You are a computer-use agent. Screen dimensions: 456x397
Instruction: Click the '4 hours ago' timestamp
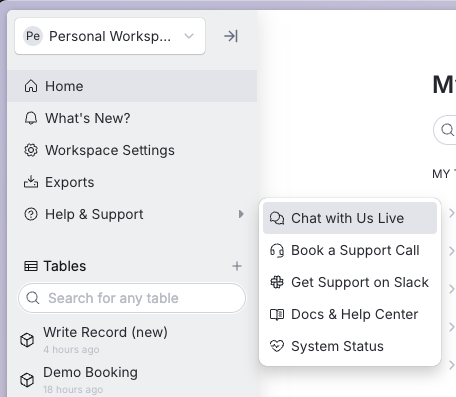pos(71,350)
